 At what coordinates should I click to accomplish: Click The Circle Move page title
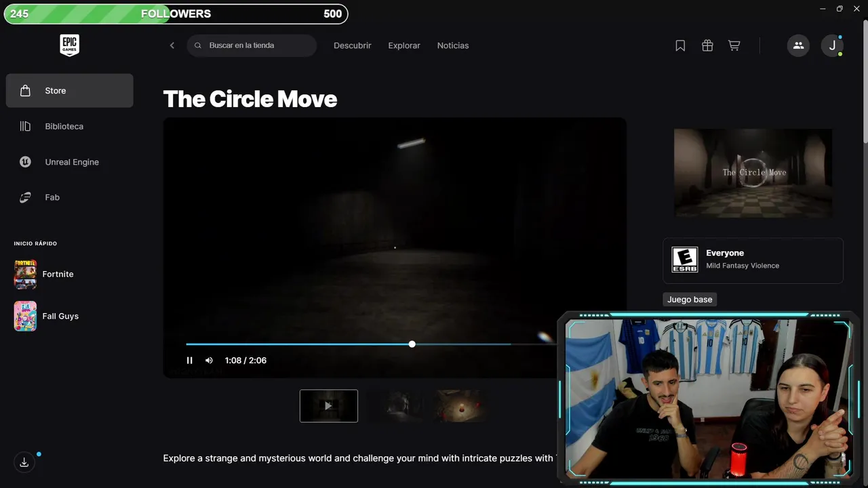pos(250,99)
